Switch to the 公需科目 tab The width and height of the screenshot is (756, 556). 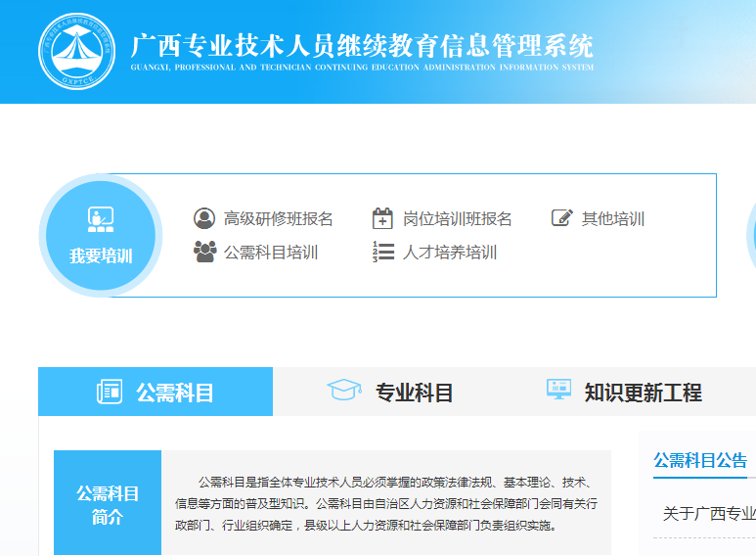(x=156, y=392)
